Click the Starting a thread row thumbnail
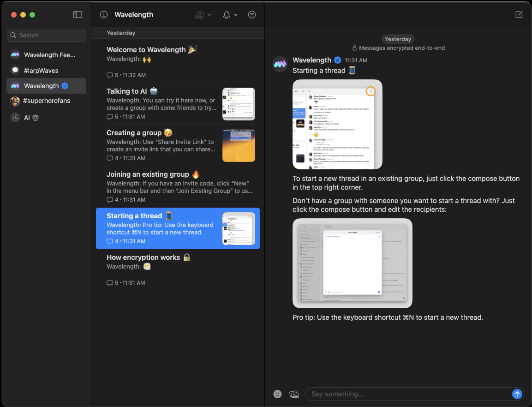The image size is (532, 407). (x=239, y=228)
